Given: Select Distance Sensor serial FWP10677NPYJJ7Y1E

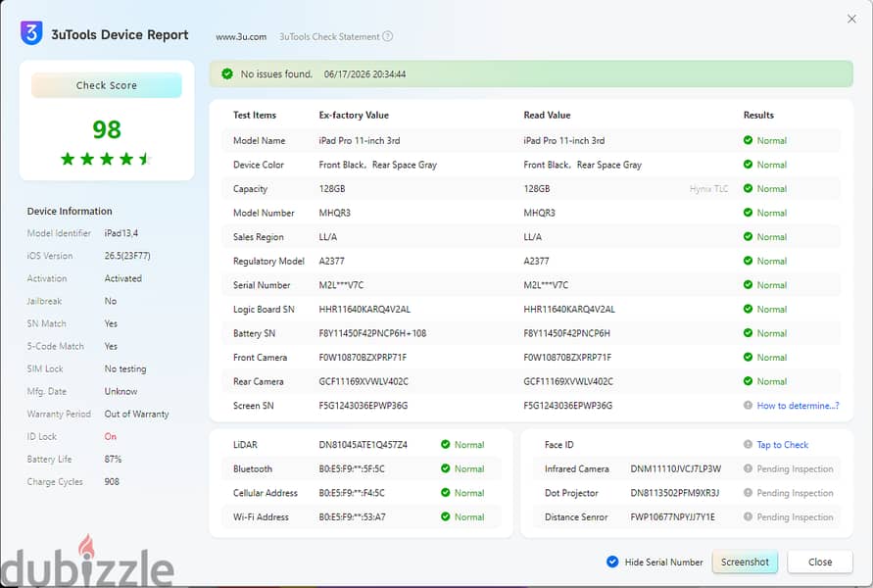Looking at the screenshot, I should tap(672, 516).
